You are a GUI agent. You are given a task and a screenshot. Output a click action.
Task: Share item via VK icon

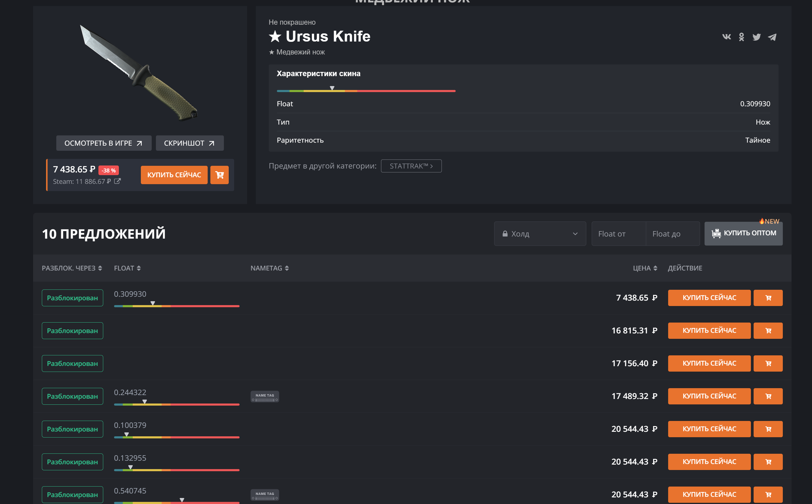pyautogui.click(x=726, y=37)
